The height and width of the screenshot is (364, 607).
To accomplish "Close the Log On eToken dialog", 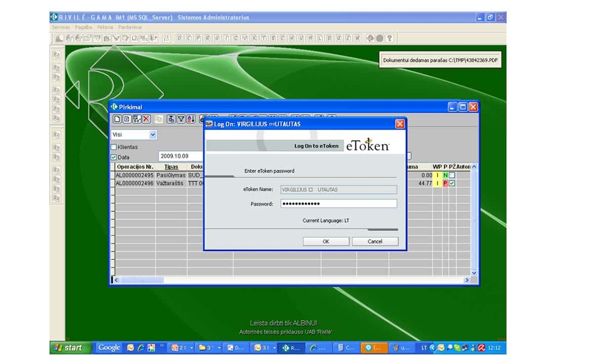I will coord(400,124).
